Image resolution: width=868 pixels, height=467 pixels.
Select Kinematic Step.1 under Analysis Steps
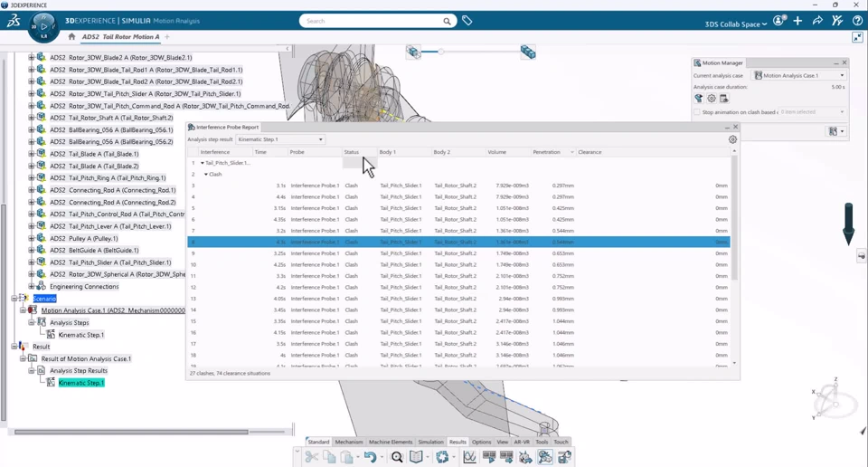pyautogui.click(x=80, y=335)
